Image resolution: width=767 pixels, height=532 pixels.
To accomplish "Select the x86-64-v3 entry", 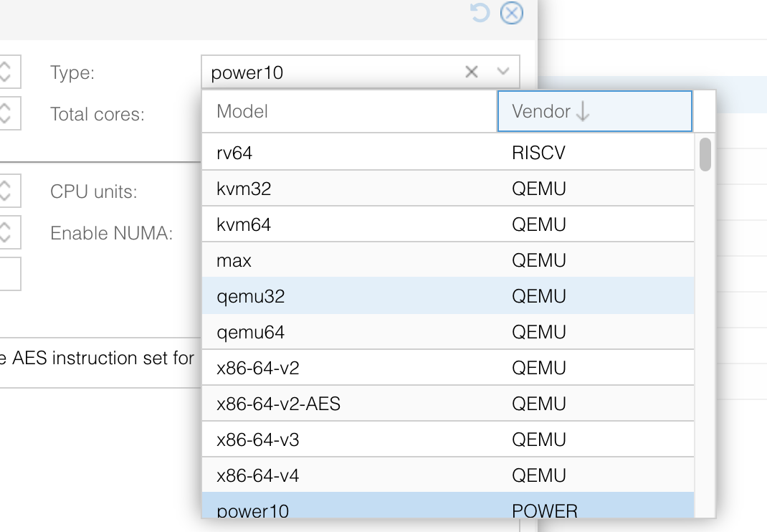I will tap(448, 439).
